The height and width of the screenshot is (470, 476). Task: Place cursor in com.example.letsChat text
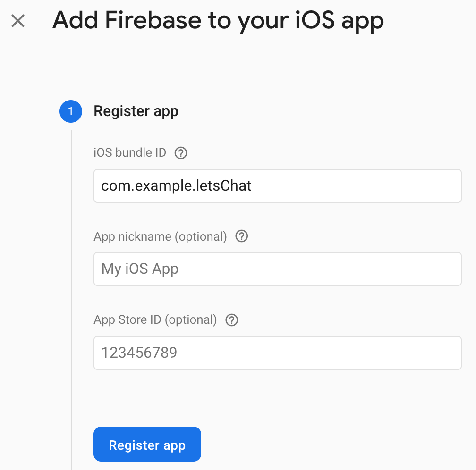click(176, 186)
